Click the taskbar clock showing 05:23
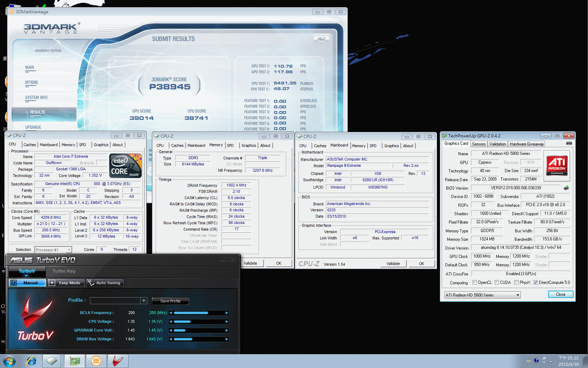Screen dimensions: 588x368 (x=568, y=361)
